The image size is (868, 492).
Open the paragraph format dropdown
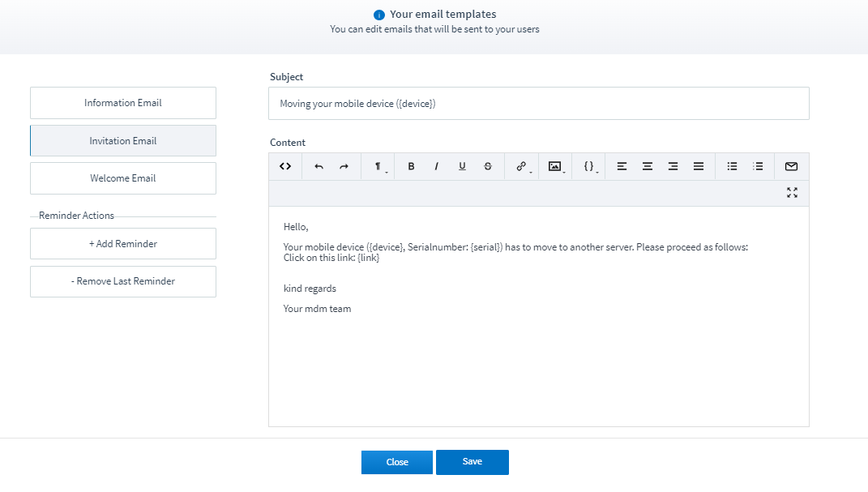378,167
